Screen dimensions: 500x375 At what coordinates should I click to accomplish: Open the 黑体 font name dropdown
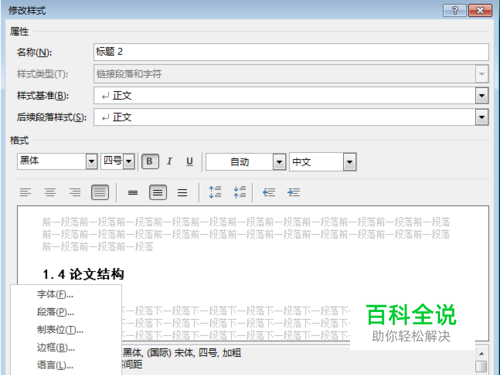click(x=92, y=162)
